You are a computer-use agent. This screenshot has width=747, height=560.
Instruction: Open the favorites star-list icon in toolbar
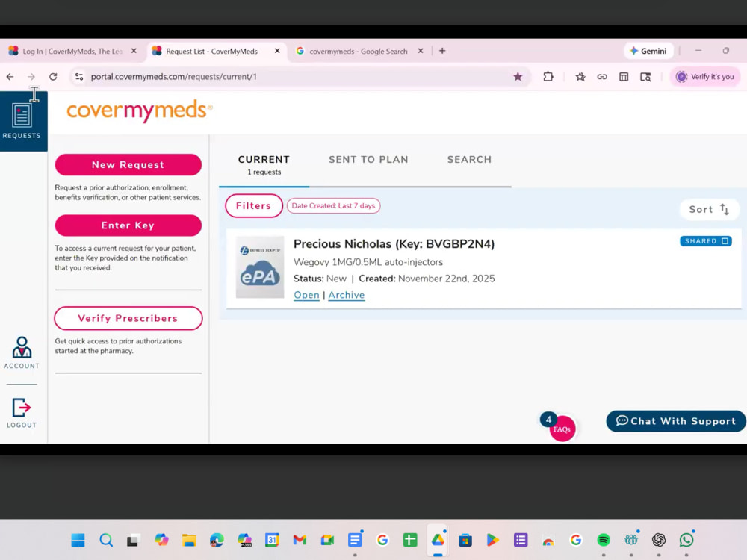pos(580,77)
